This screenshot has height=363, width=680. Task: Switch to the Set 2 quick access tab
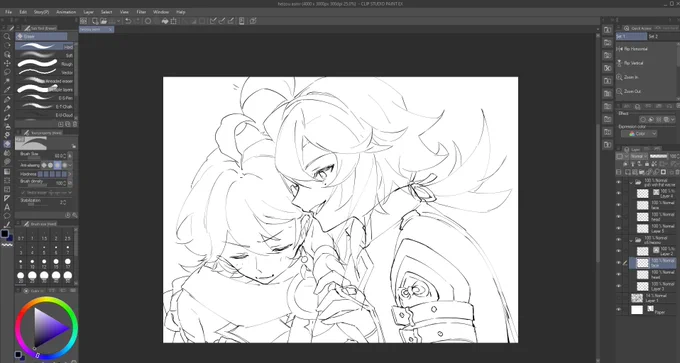[x=653, y=36]
